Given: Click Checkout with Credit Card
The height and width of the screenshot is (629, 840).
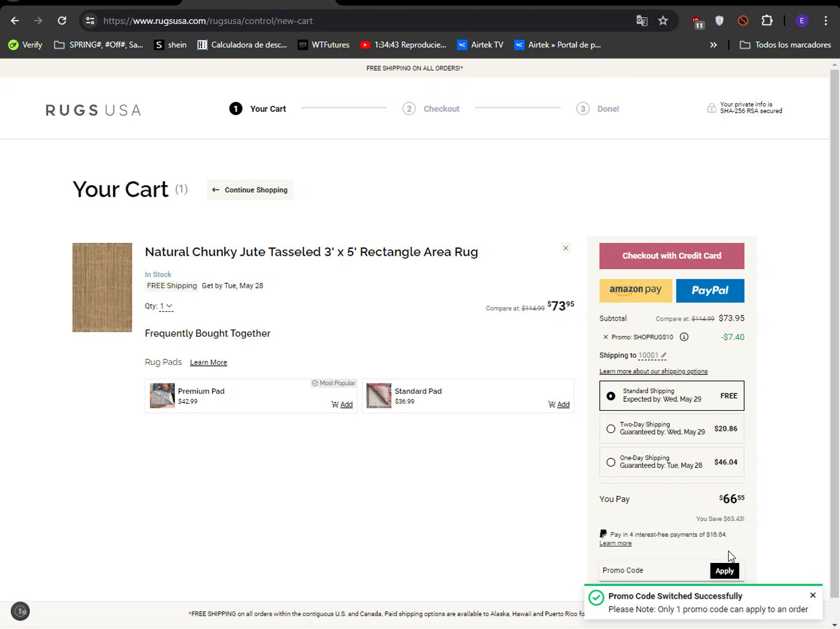Looking at the screenshot, I should point(671,256).
